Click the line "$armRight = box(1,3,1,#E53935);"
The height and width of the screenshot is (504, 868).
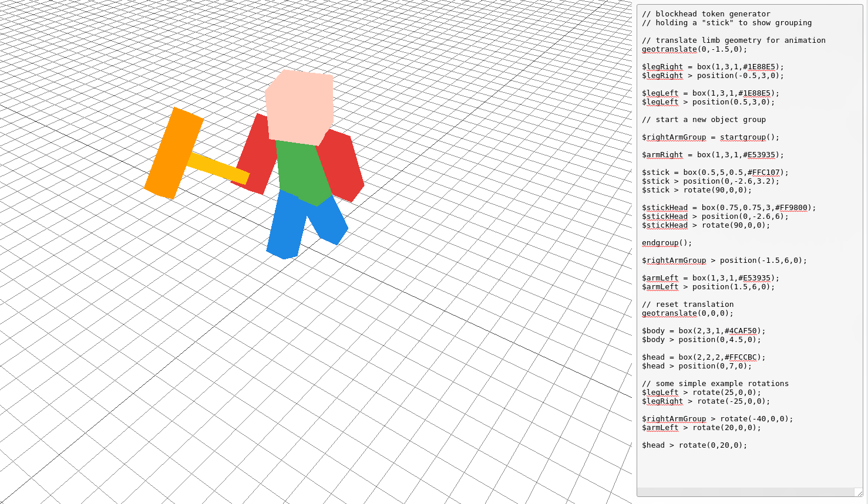click(713, 155)
